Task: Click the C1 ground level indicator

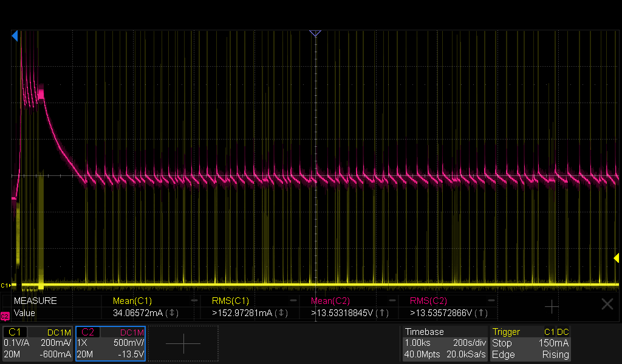Action: (5, 285)
